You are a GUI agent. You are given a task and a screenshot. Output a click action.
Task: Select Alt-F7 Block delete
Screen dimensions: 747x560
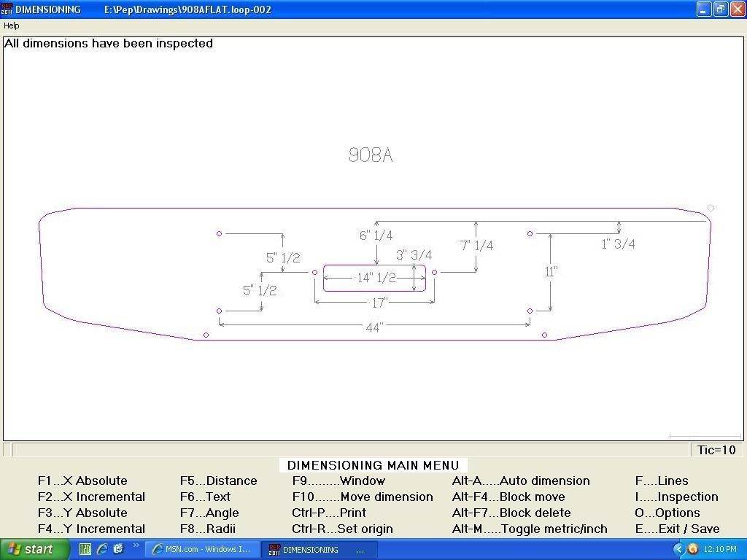[x=511, y=513]
